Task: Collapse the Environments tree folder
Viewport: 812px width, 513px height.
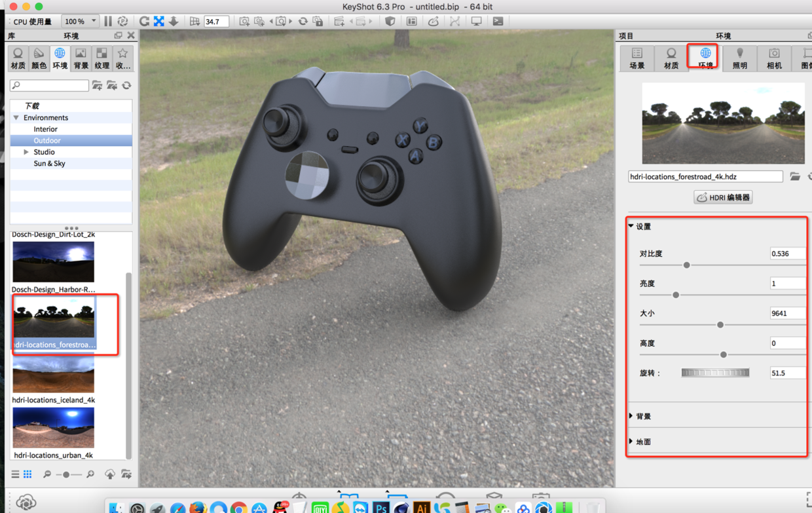Action: [16, 118]
